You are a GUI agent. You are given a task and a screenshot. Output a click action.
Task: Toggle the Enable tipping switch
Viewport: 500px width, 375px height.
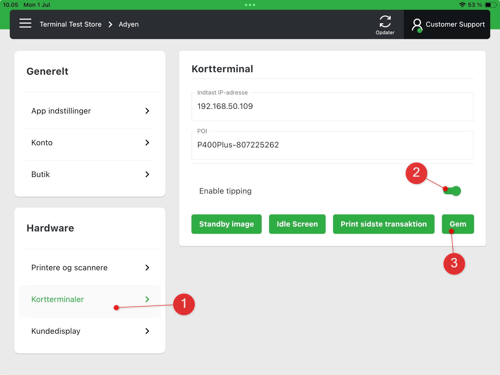point(452,191)
